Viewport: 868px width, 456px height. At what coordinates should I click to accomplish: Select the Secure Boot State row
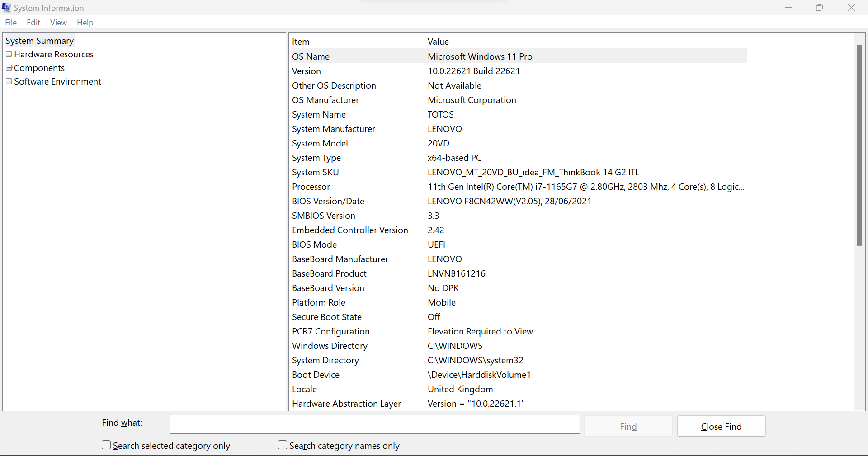click(x=518, y=317)
